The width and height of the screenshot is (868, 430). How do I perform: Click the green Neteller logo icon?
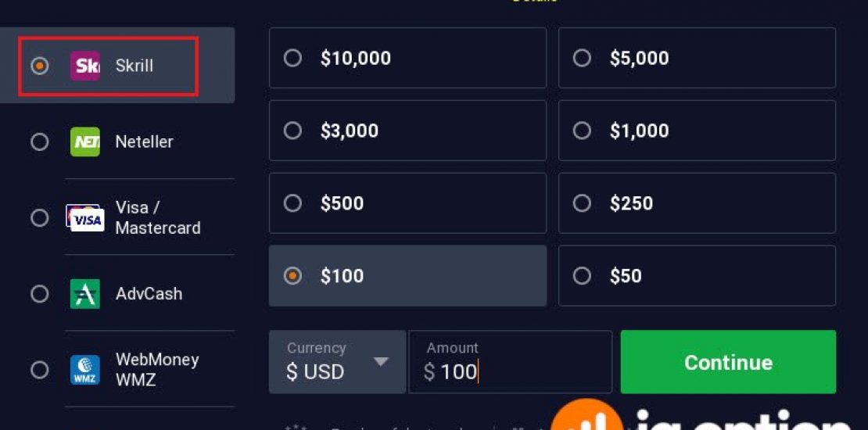click(85, 142)
